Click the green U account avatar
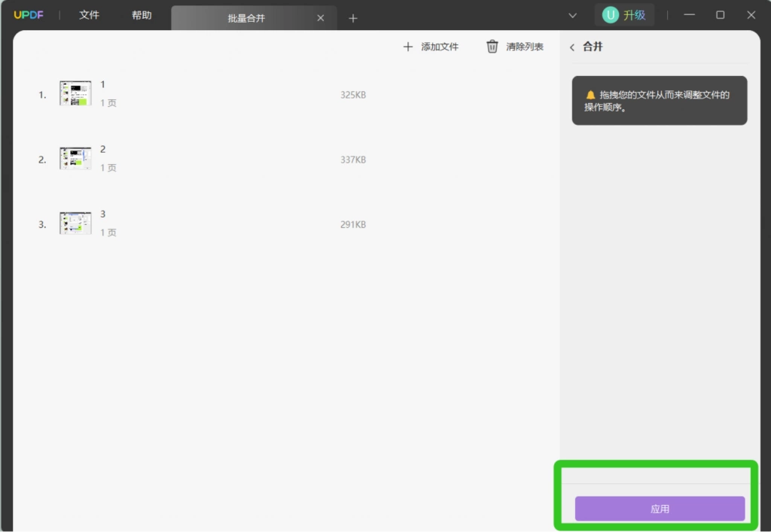The image size is (771, 532). 610,15
